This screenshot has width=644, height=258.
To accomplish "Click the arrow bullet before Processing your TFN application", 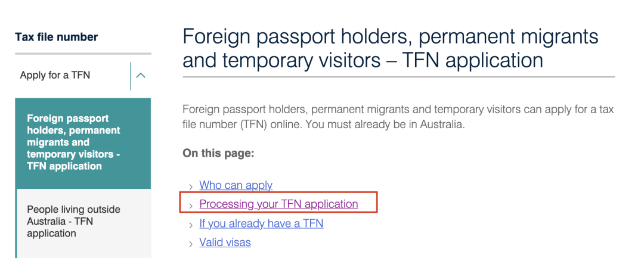I will point(191,206).
